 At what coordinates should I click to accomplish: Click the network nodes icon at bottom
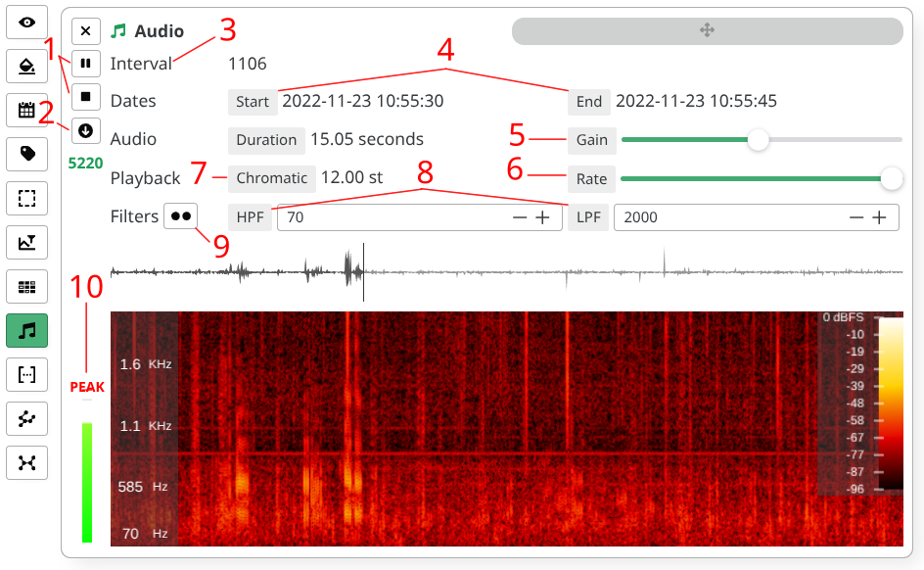coord(27,462)
